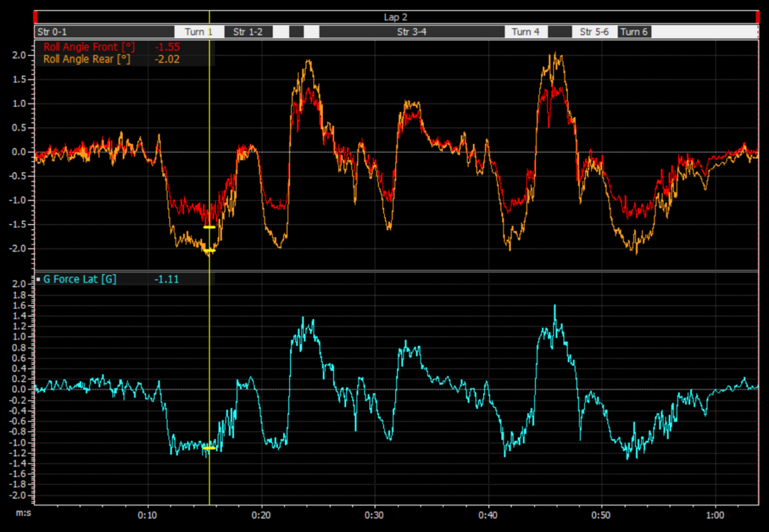This screenshot has height=532, width=769.
Task: Click the 0:20 time axis label
Action: point(261,515)
